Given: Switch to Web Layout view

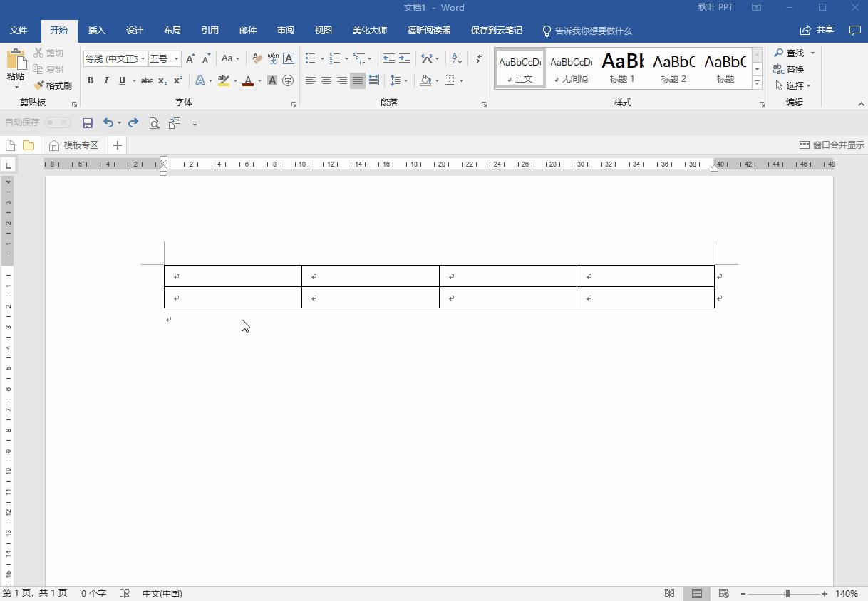Looking at the screenshot, I should coord(723,593).
